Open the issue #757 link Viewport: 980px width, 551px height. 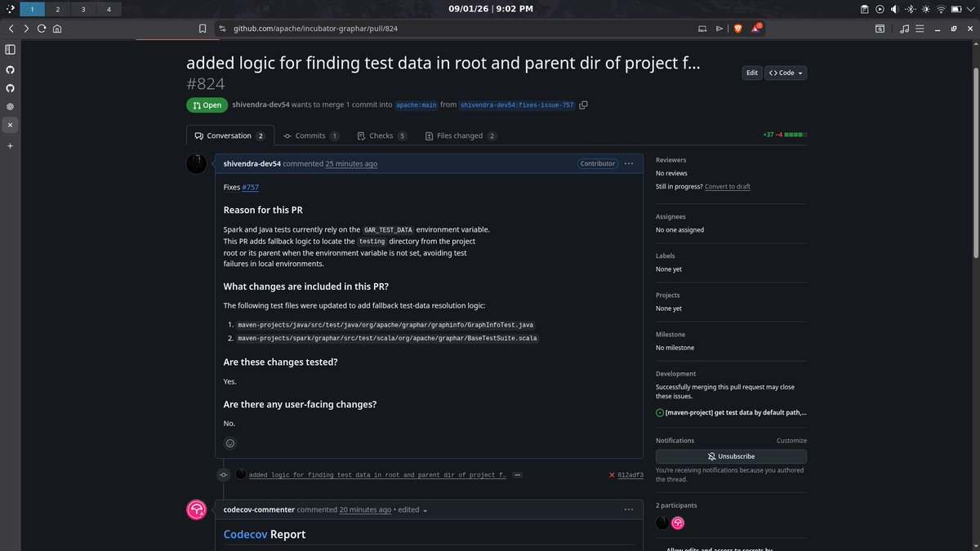point(251,187)
